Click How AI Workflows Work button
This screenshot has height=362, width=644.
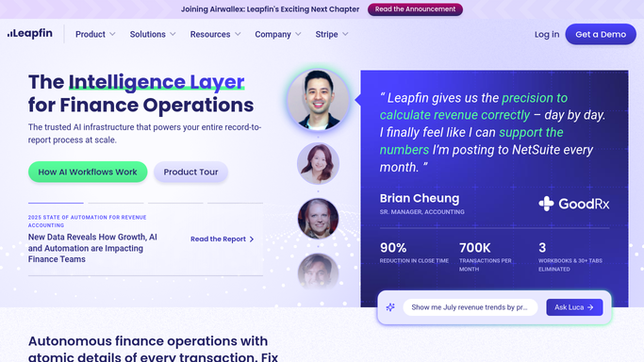coord(88,172)
